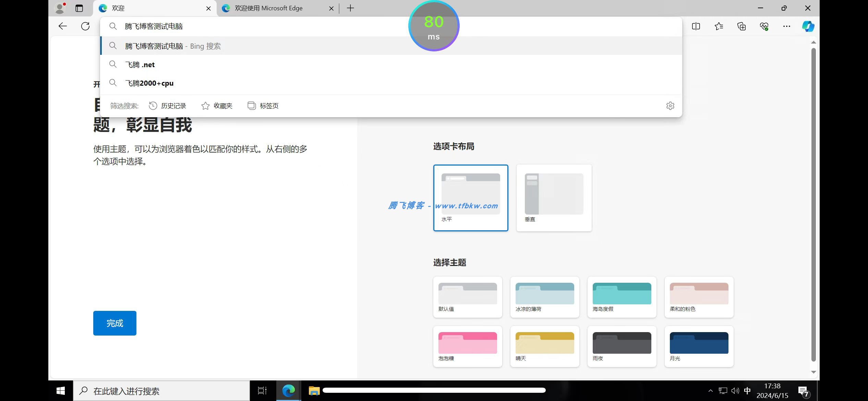868x401 pixels.
Task: Filter search by favorites (收藏夹)
Action: coord(217,106)
